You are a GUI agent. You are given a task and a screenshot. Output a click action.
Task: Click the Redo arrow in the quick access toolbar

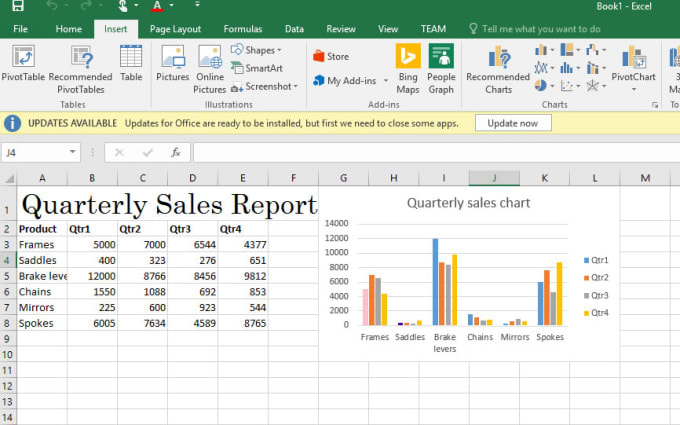tap(86, 6)
